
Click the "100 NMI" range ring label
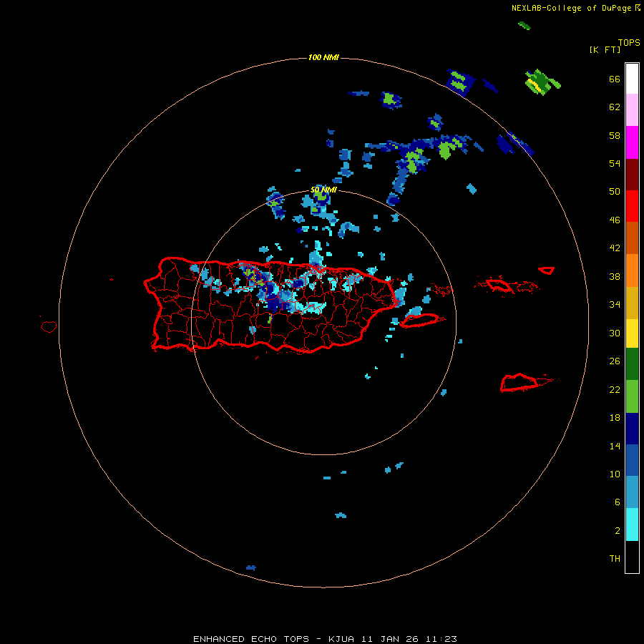pos(323,57)
